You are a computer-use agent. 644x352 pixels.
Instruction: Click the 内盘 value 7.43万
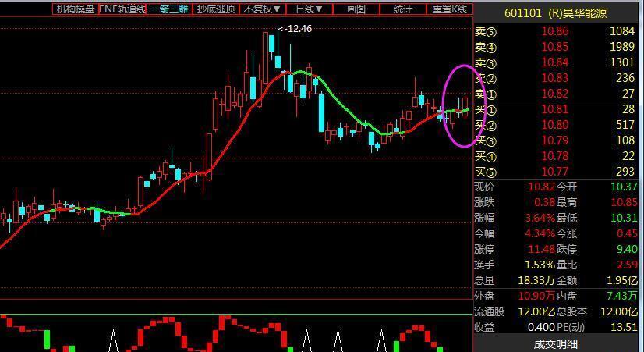622,296
